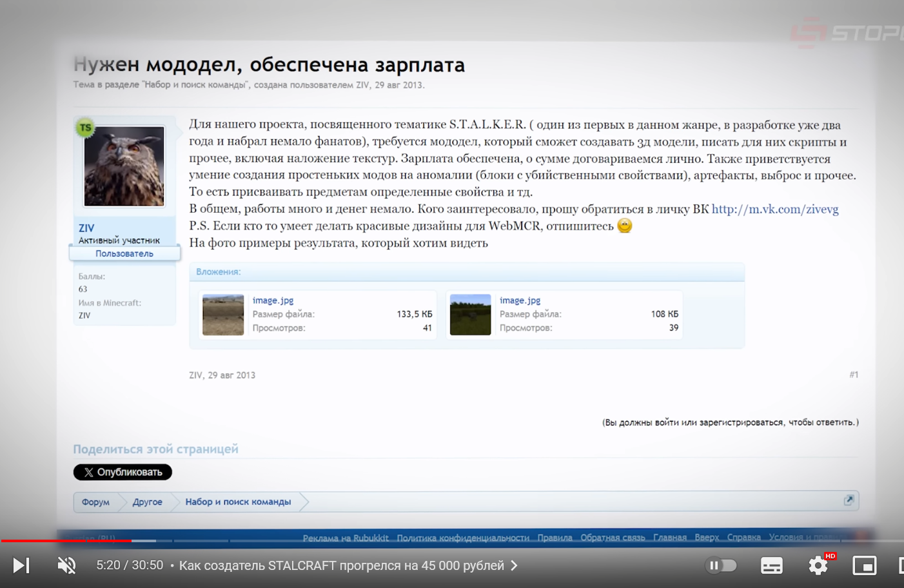Open the ZIV username profile link
The width and height of the screenshot is (904, 588).
coord(86,228)
